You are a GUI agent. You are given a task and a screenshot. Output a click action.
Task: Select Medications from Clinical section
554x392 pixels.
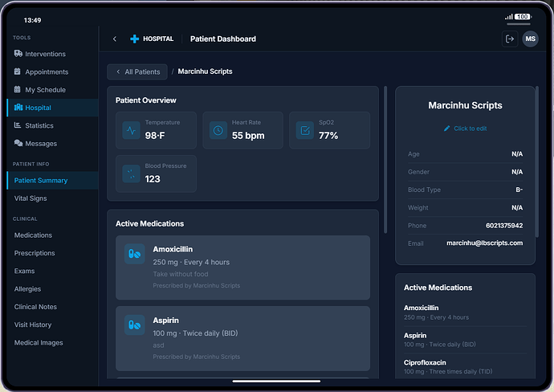(x=33, y=235)
